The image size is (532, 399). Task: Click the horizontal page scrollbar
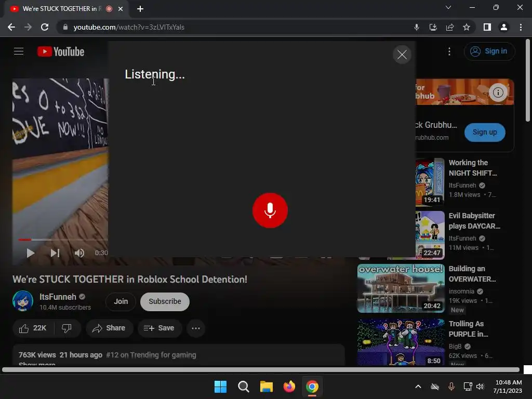261,369
